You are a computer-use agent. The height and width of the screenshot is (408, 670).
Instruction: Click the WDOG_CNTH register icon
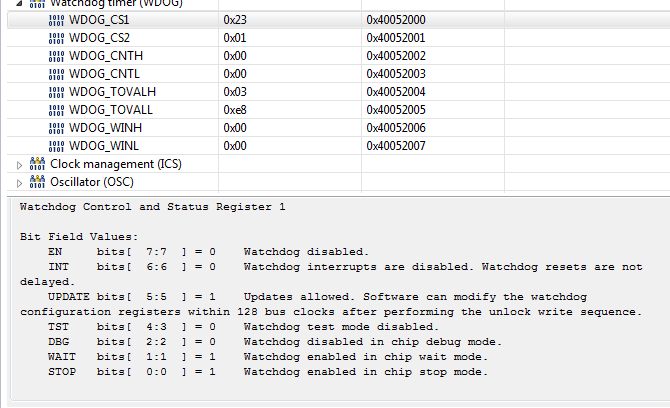56,56
